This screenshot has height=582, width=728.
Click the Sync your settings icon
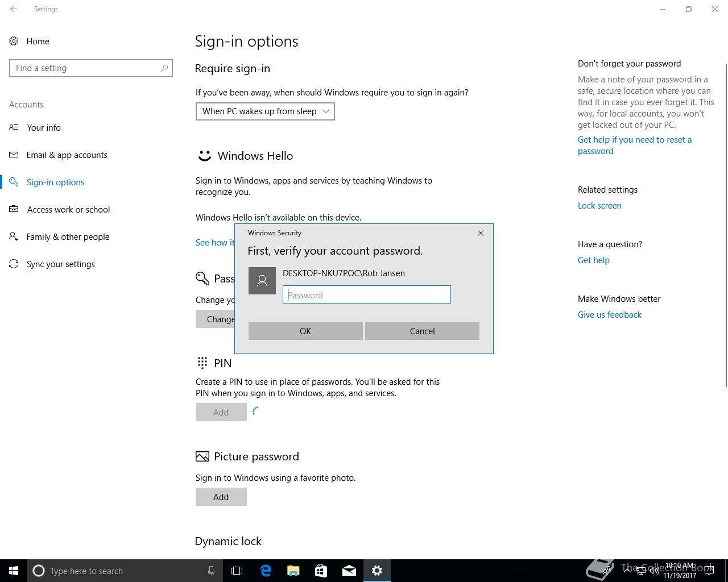tap(14, 264)
